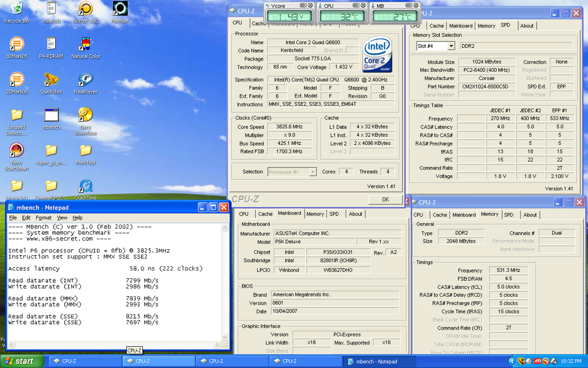Expand hidden system tray icons arrow
Image resolution: width=588 pixels, height=368 pixels.
(x=512, y=361)
